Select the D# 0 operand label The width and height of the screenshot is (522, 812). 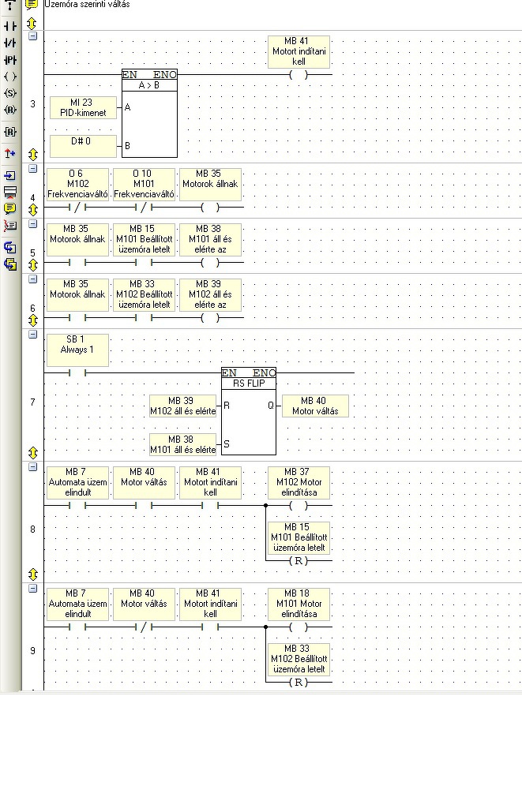coord(83,146)
